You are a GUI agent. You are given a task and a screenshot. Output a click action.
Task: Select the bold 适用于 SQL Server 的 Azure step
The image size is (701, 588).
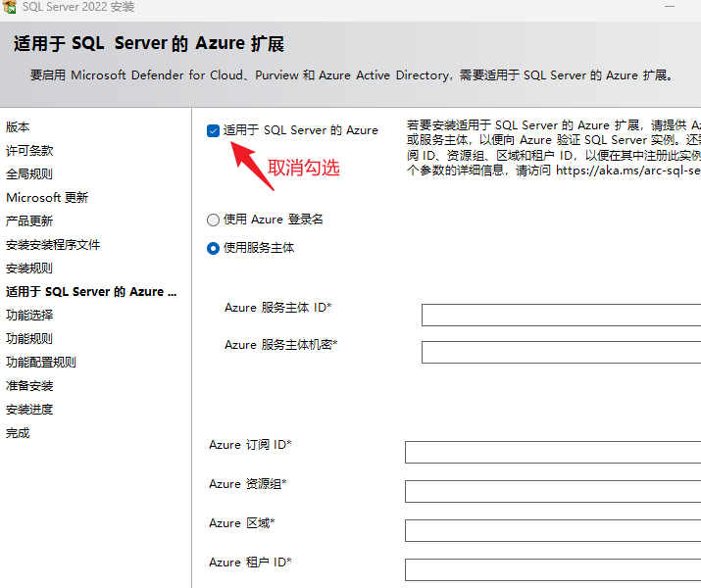pyautogui.click(x=91, y=292)
